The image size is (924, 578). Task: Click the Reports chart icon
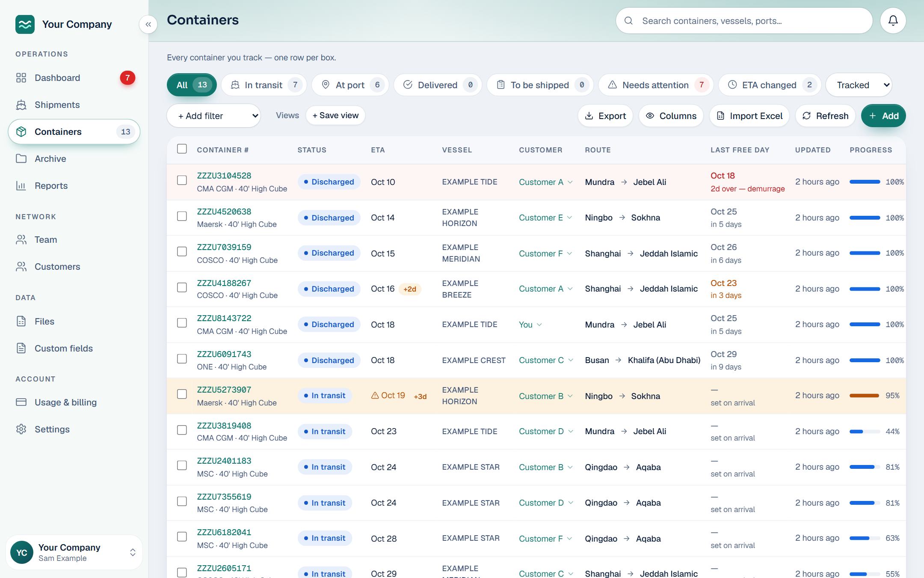pos(21,186)
